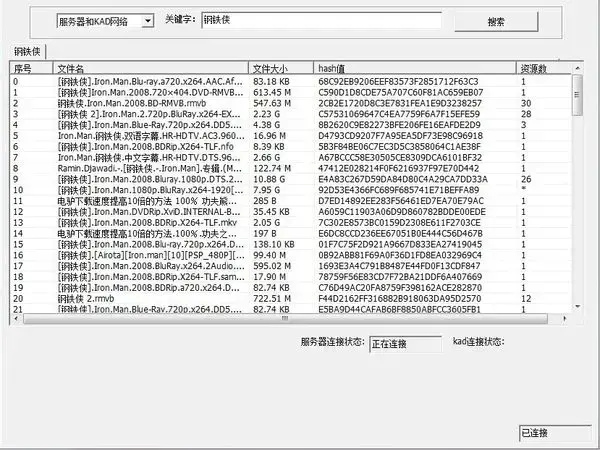Click hash 2CB2E1720D8C3E7831FEA1E9D3238257

[x=400, y=103]
